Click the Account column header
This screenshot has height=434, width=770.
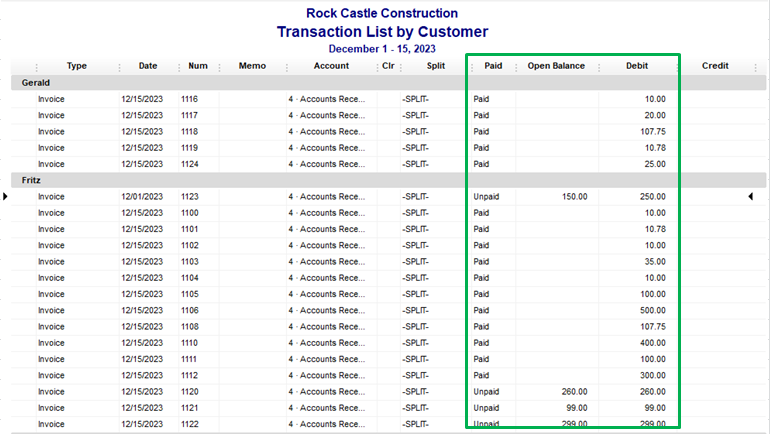(331, 66)
